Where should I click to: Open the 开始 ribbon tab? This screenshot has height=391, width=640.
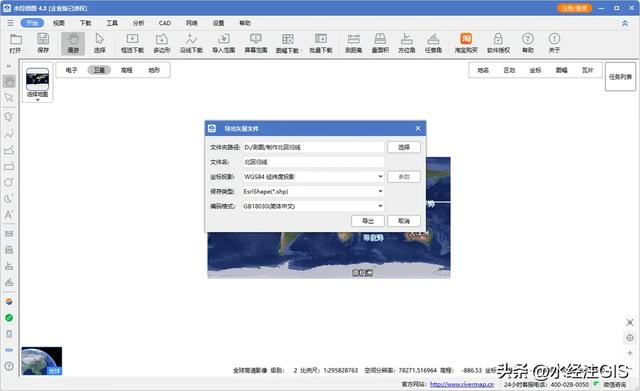tap(32, 23)
